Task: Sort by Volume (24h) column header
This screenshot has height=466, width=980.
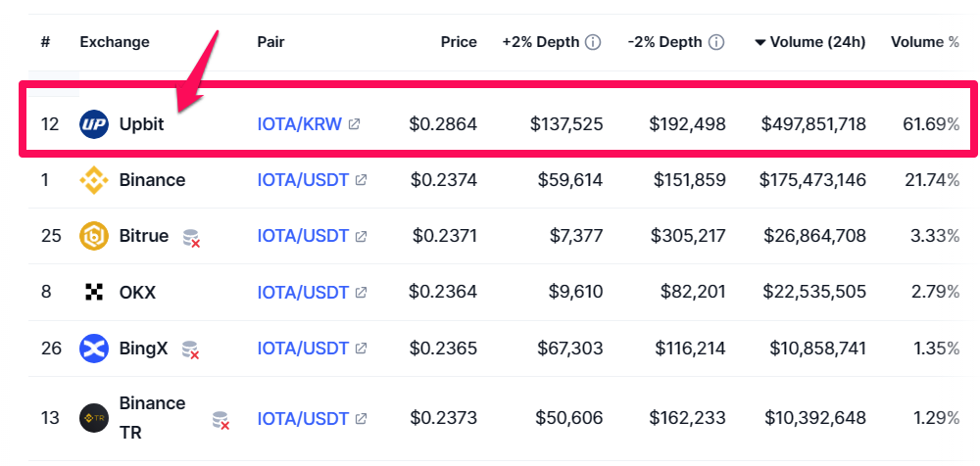Action: pos(810,42)
